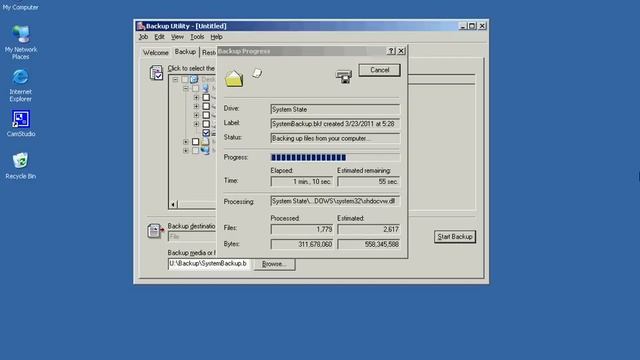This screenshot has height=360, width=640.
Task: Expand the fourth drive node under My Computer
Action: pos(196,124)
